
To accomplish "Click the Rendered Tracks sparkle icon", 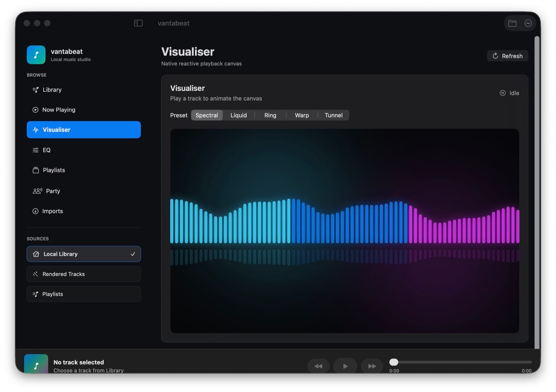I will pos(35,274).
